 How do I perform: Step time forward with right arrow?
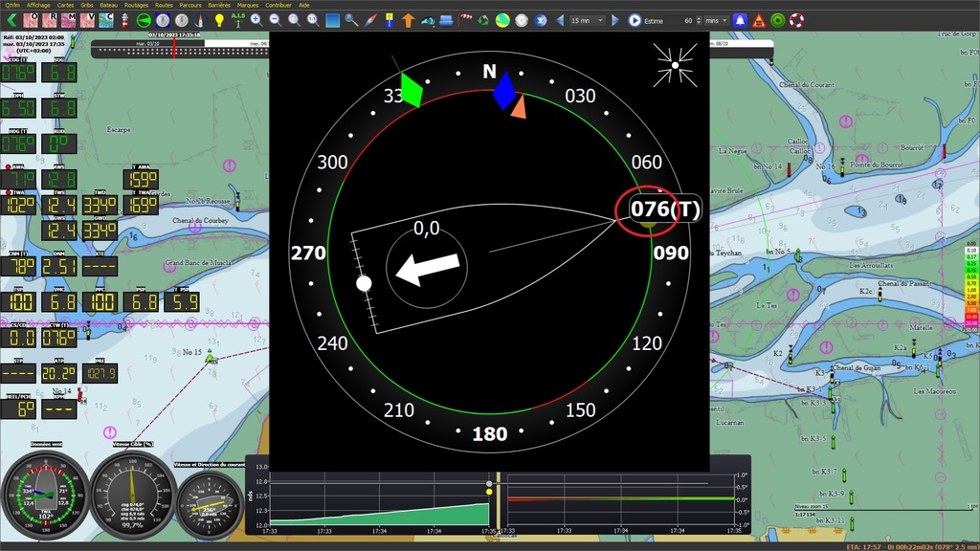pos(615,20)
